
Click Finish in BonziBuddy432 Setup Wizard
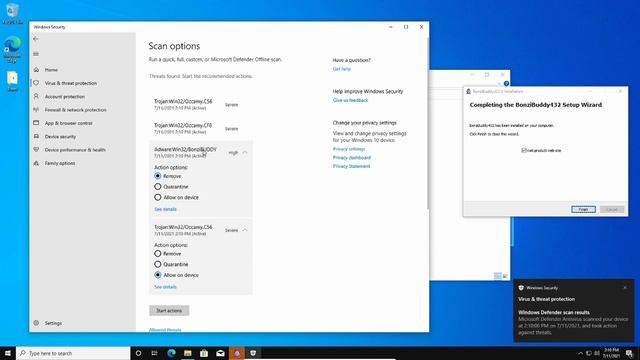tap(583, 209)
